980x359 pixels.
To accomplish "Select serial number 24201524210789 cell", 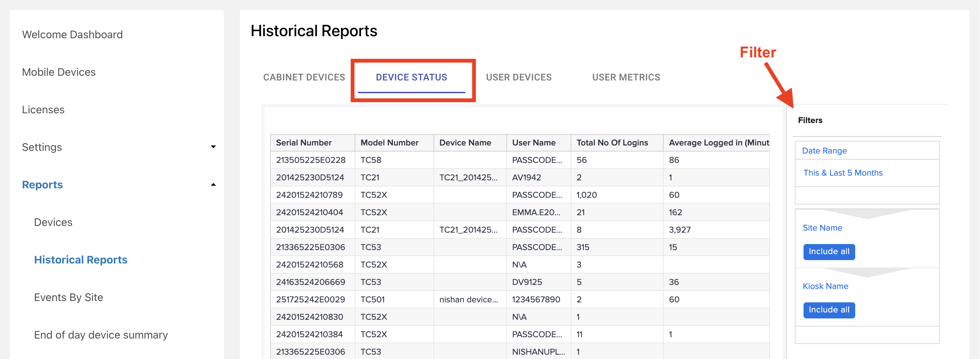I will tap(312, 195).
